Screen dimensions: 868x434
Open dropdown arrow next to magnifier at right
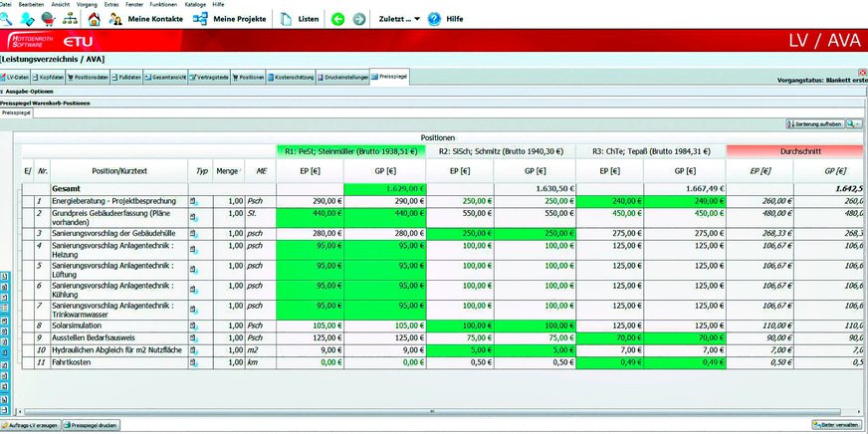pyautogui.click(x=858, y=123)
